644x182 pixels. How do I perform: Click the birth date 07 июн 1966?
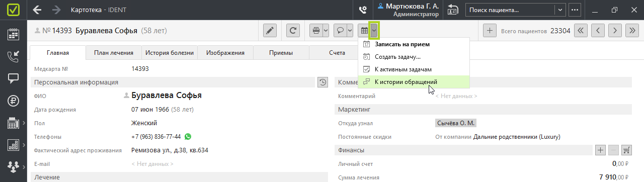pos(150,109)
